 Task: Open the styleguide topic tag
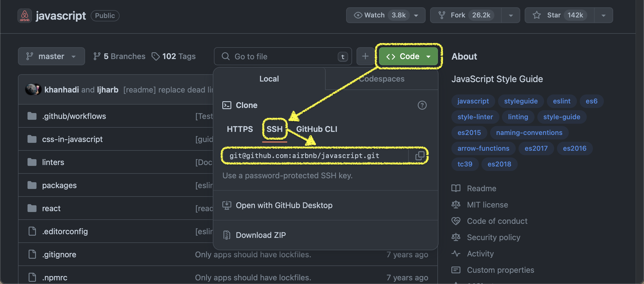(x=521, y=101)
